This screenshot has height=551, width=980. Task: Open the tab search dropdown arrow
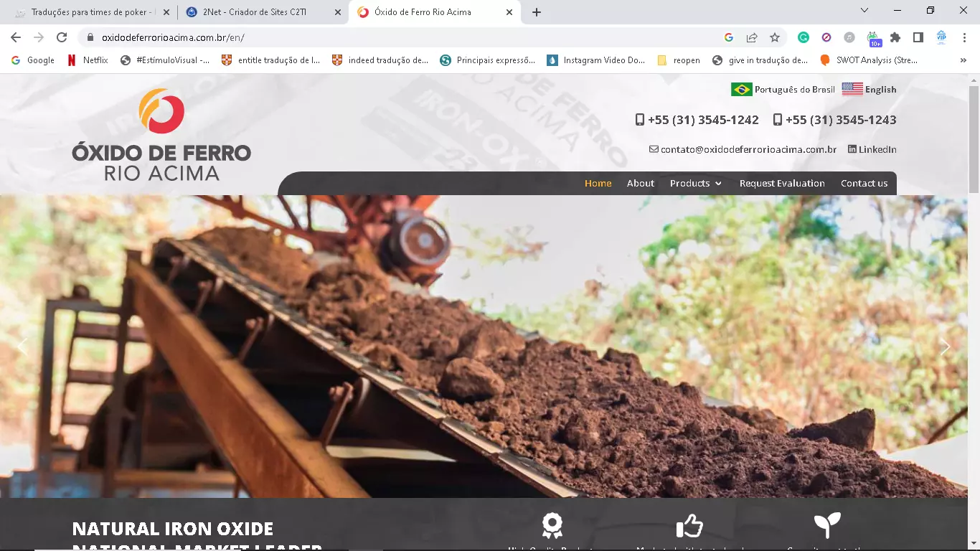[864, 10]
